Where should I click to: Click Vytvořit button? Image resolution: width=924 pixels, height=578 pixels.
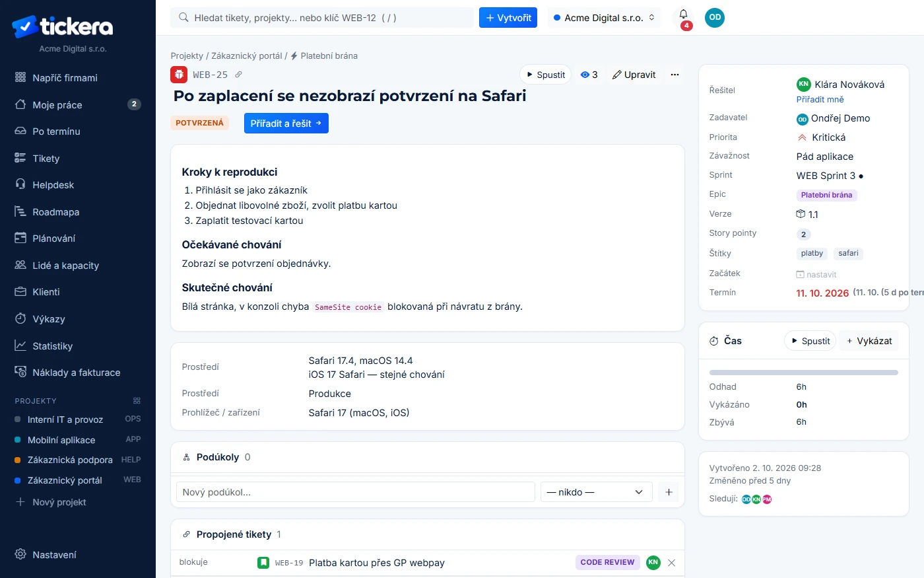(508, 18)
